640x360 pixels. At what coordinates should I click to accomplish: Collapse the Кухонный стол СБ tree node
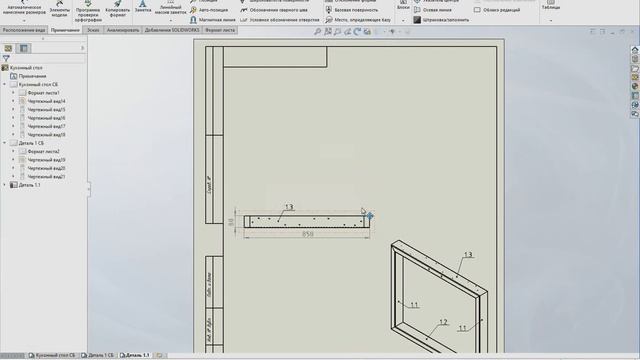click(x=4, y=84)
